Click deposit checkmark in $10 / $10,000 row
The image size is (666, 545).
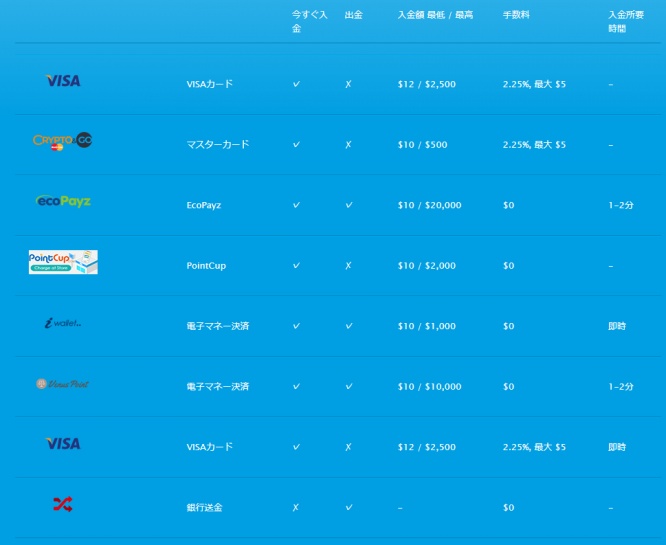coord(296,386)
